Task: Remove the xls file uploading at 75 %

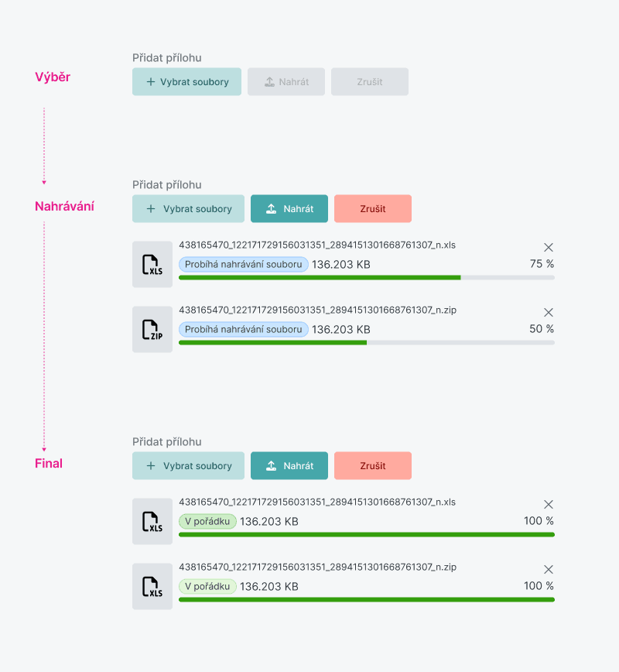Action: pos(549,247)
